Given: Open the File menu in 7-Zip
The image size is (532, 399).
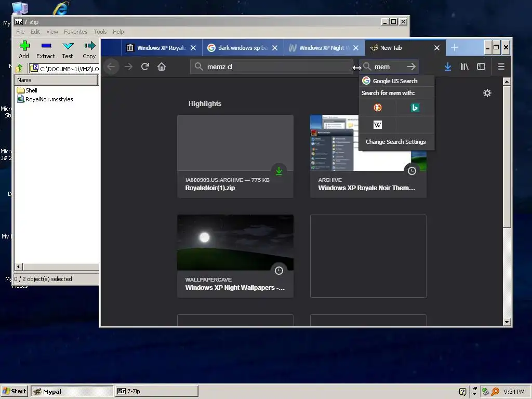Looking at the screenshot, I should pyautogui.click(x=20, y=32).
